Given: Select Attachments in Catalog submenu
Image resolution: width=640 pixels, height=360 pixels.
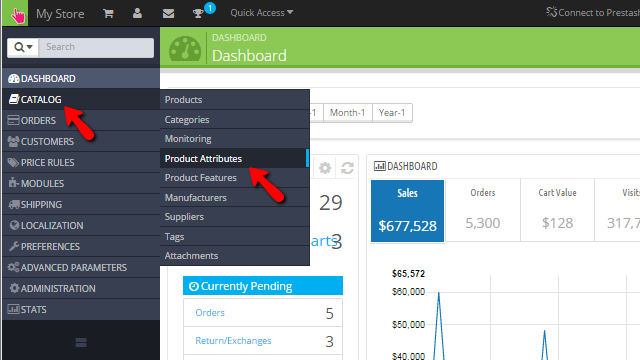Looking at the screenshot, I should (x=235, y=256).
